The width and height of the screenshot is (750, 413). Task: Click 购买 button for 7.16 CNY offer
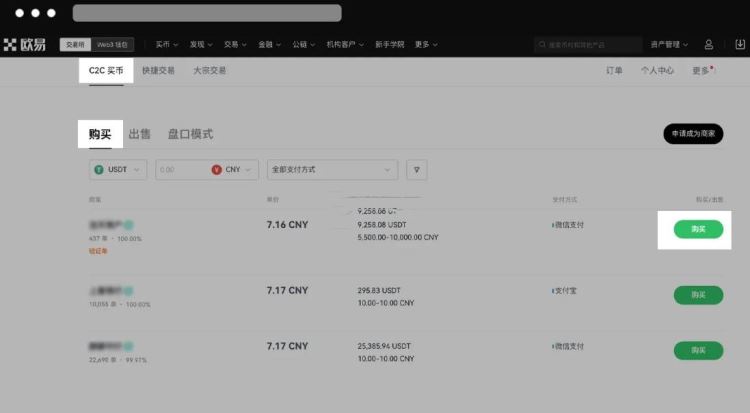click(x=698, y=229)
